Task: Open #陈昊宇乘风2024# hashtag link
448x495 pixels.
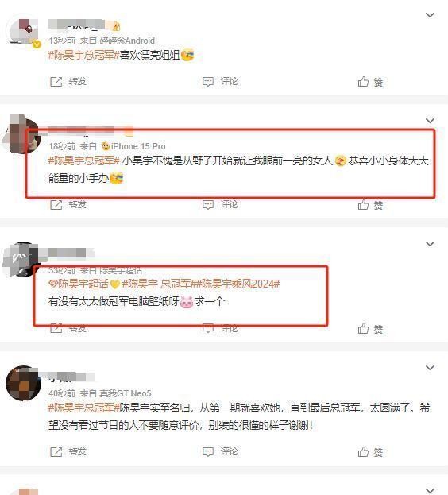Action: tap(241, 284)
